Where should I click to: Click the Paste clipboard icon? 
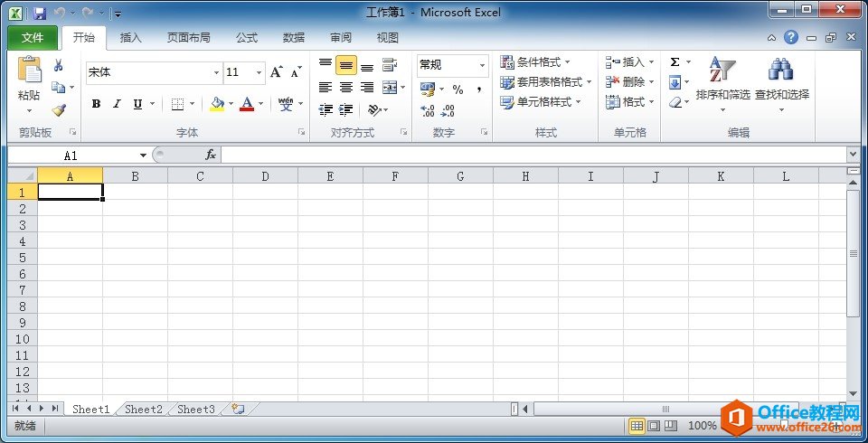tap(29, 70)
